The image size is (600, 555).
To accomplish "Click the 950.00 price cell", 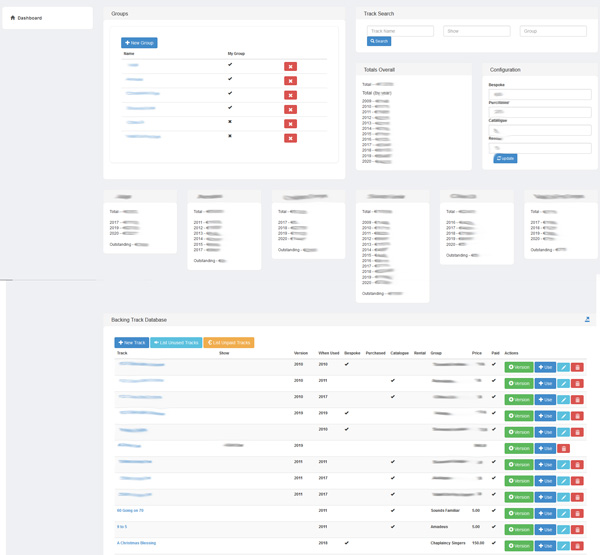I will point(478,543).
